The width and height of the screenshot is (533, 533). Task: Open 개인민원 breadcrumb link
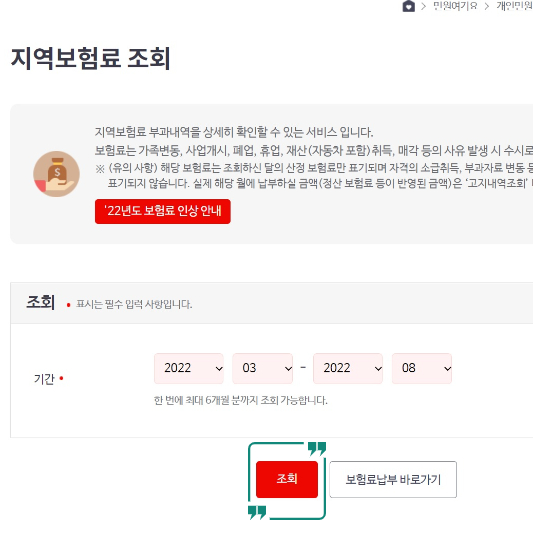coord(514,6)
